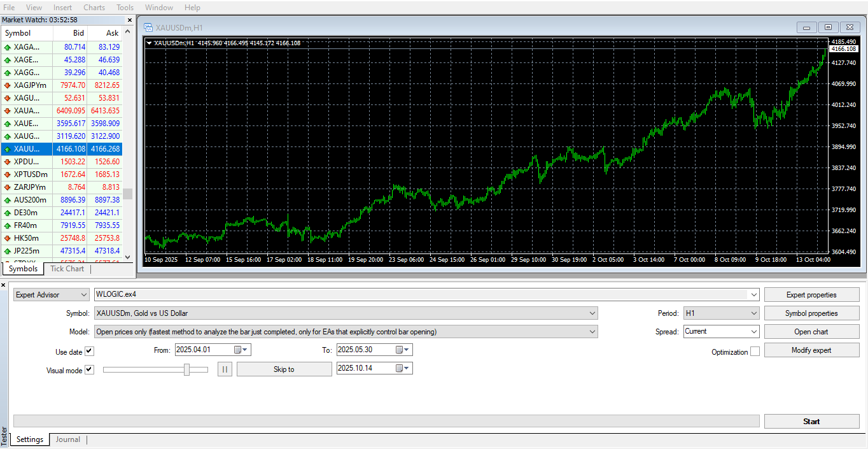This screenshot has height=449, width=868.
Task: Open the Period dropdown showing H1
Action: (755, 313)
